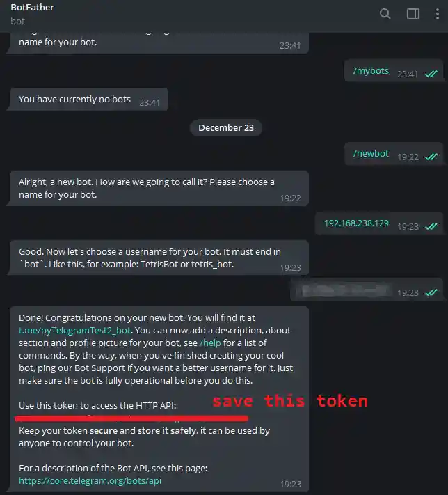This screenshot has width=448, height=495.
Task: Click read-receipt checkmarks beside /newbot message
Action: 431,157
